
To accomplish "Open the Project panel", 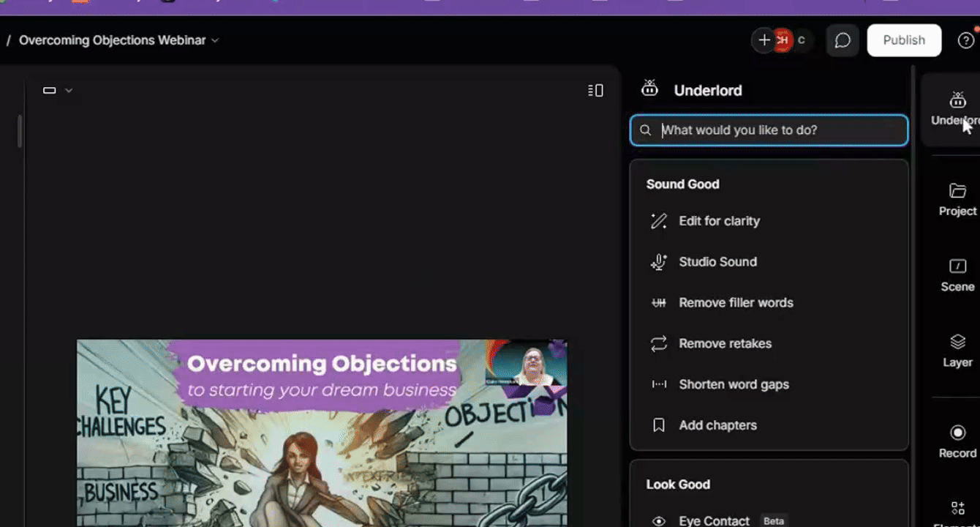I will click(957, 199).
